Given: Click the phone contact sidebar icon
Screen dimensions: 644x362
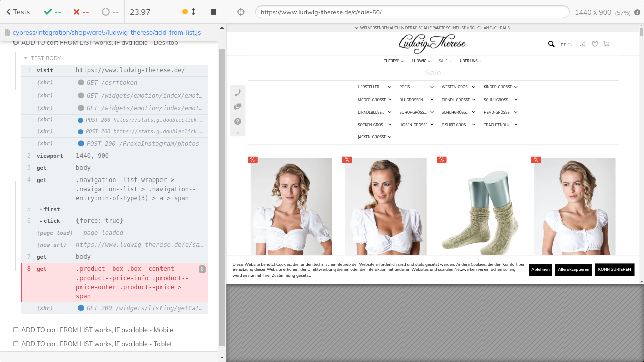Looking at the screenshot, I should [238, 93].
